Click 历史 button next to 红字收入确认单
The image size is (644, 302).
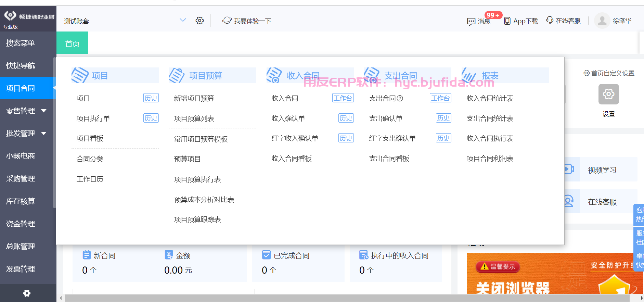click(346, 138)
